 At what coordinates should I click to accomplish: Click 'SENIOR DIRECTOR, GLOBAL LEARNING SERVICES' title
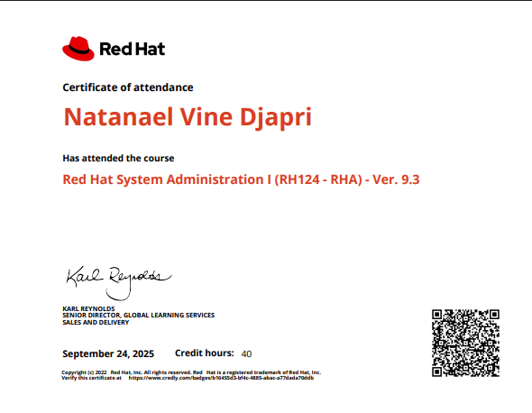pos(139,316)
